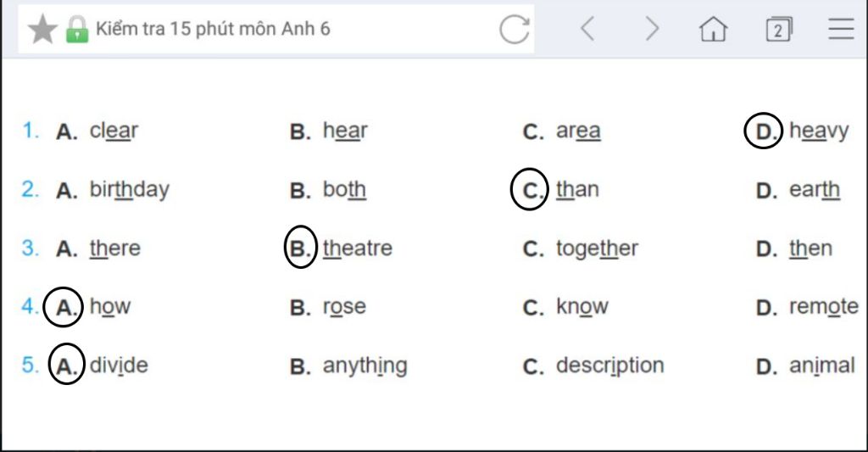
Task: Open the hamburger menu
Action: click(841, 30)
